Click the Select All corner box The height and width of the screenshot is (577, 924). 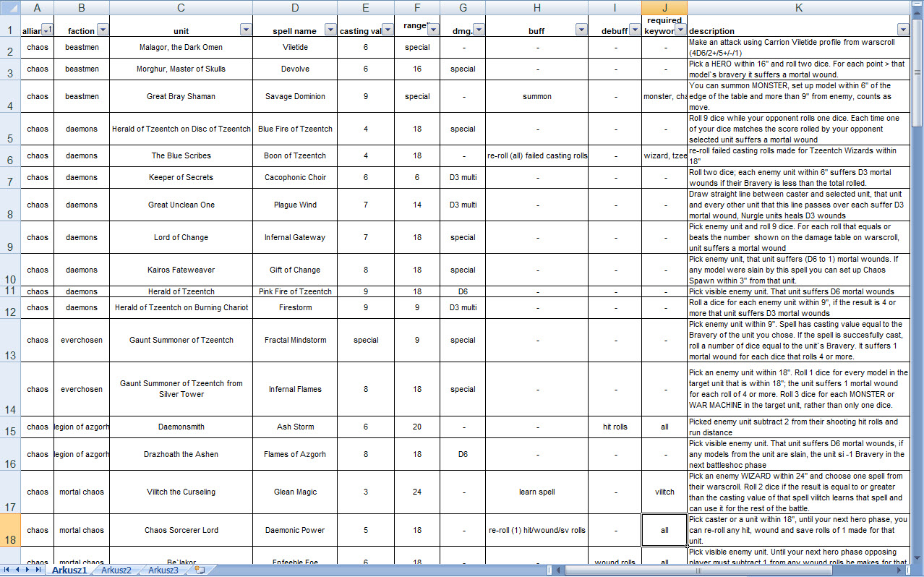tap(9, 7)
